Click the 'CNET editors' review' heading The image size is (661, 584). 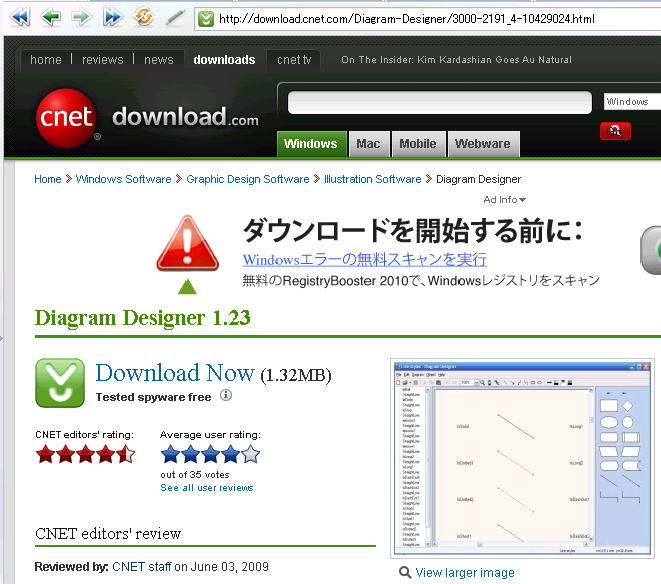click(108, 533)
